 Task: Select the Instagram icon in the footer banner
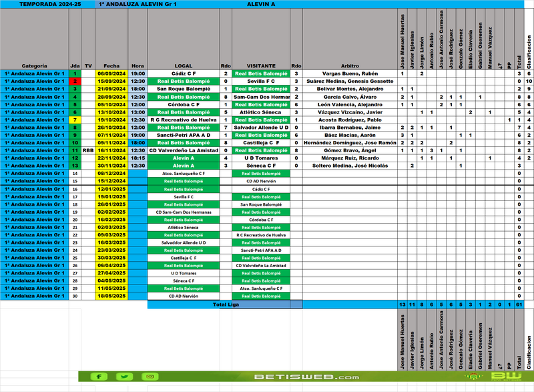[150, 377]
